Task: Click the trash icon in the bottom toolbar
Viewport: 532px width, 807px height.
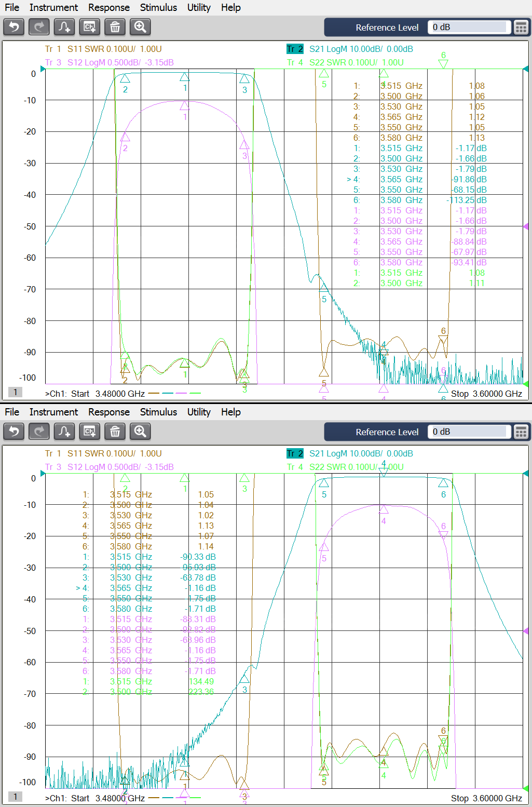Action: coord(115,432)
